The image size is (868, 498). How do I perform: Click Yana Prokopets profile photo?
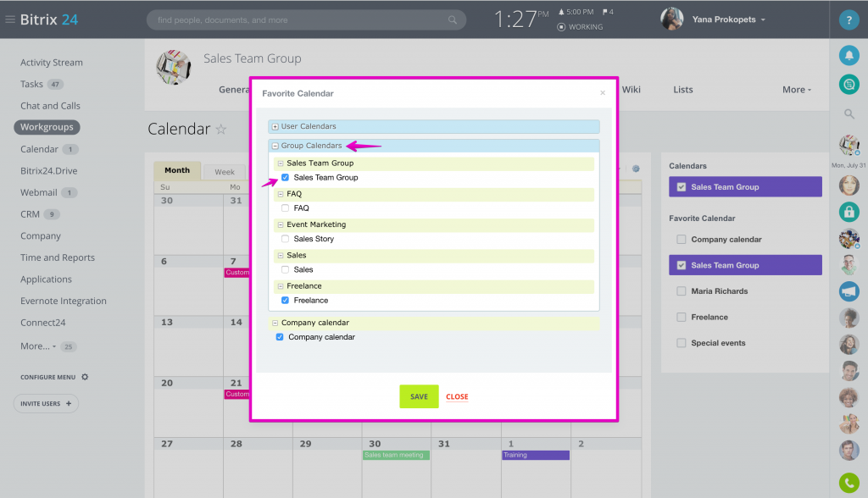tap(671, 19)
